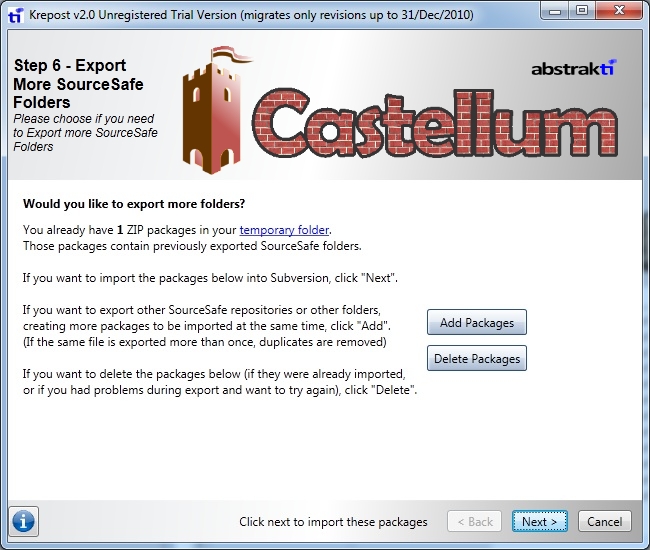Click 'Please choose if you need to Export' subtitle

click(85, 133)
